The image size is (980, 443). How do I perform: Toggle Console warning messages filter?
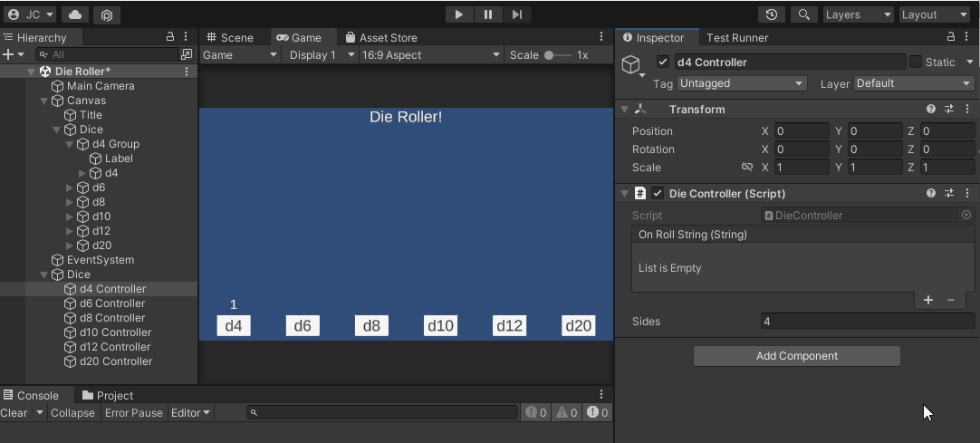(567, 412)
